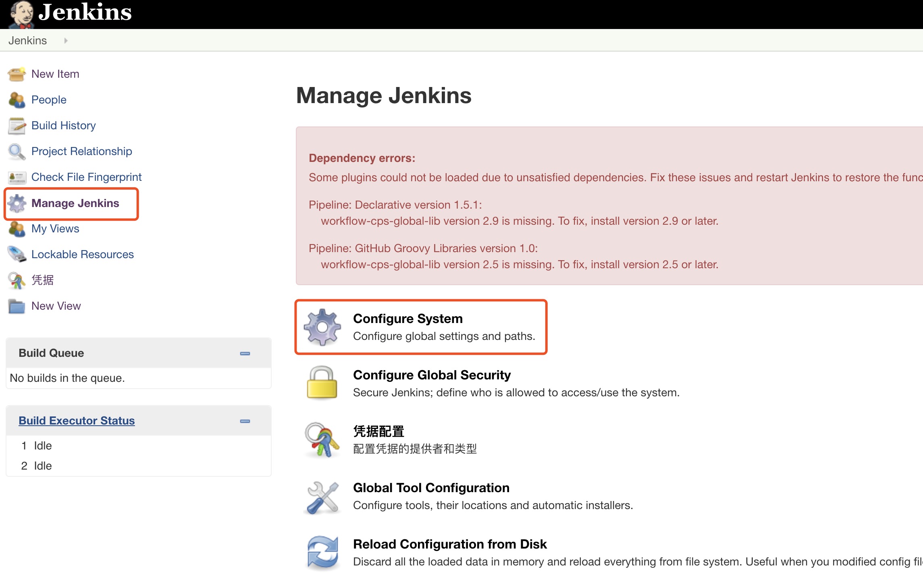Click 'Configure global settings and paths.' description
The image size is (923, 588).
[x=444, y=336]
